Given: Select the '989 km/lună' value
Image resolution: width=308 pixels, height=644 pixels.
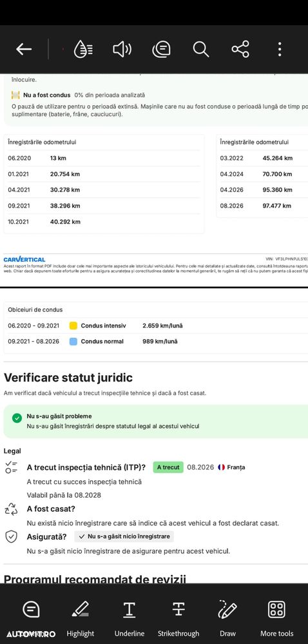Looking at the screenshot, I should click(x=160, y=341).
